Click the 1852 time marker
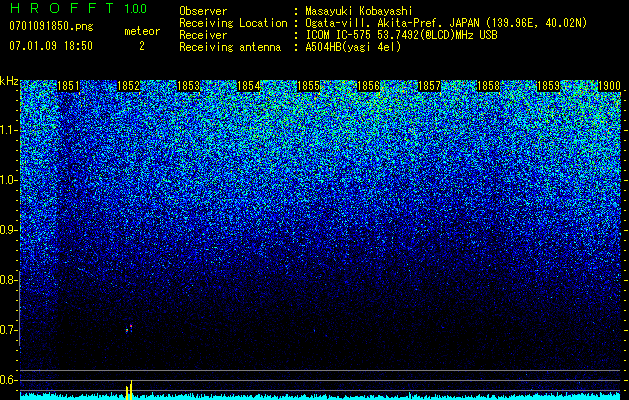The height and width of the screenshot is (400, 629). [x=128, y=86]
